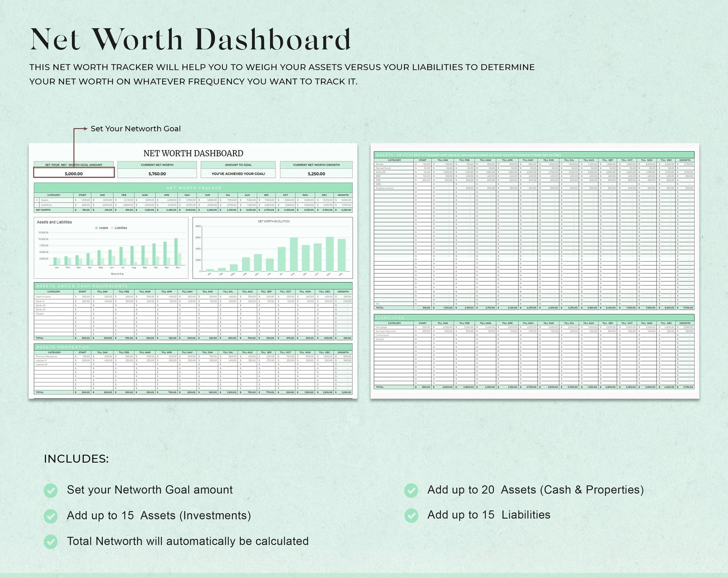728x578 pixels.
Task: Click the "Set Your Net Worth Goal Amount" header
Action: (74, 165)
